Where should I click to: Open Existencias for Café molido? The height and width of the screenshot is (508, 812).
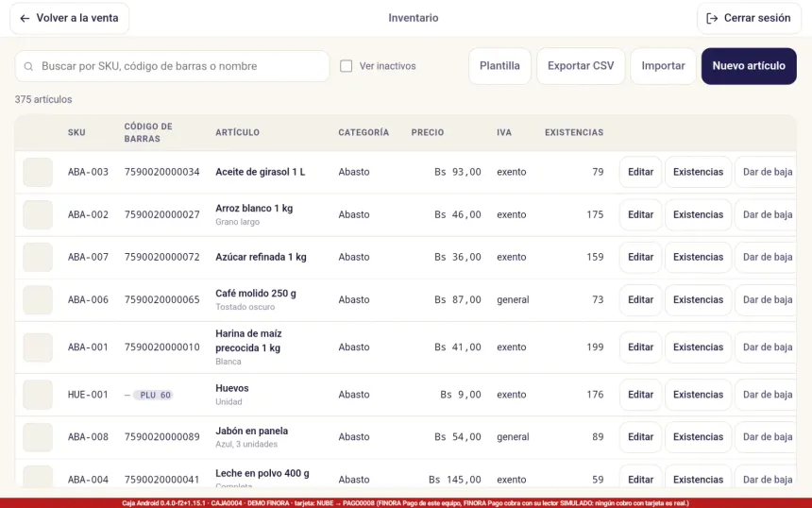[x=698, y=300]
